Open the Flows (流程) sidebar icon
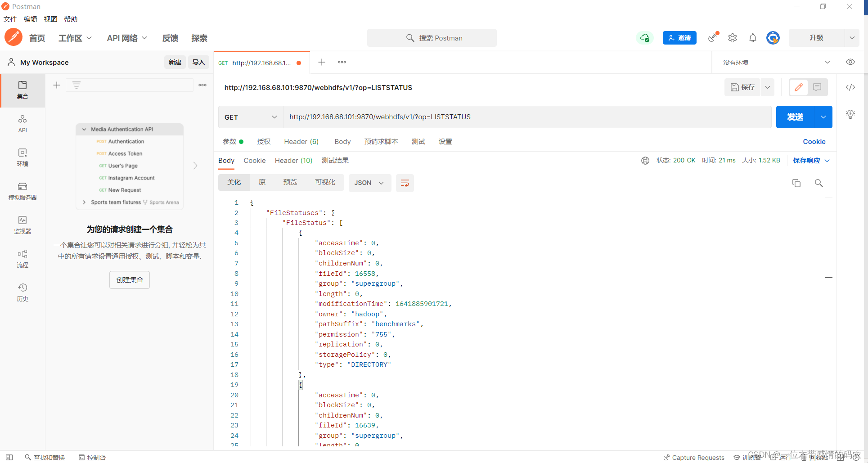 pyautogui.click(x=22, y=258)
